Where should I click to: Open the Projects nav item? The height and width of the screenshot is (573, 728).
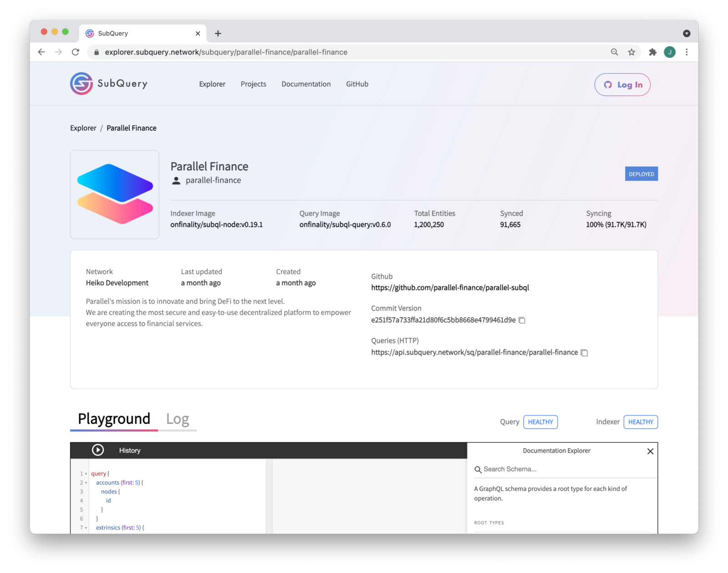pyautogui.click(x=253, y=84)
